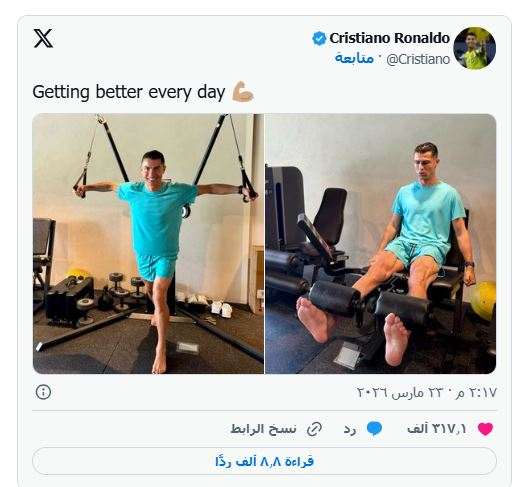
Task: Click the قراءة ٨٫٨ ألف ردًا button
Action: tap(264, 461)
